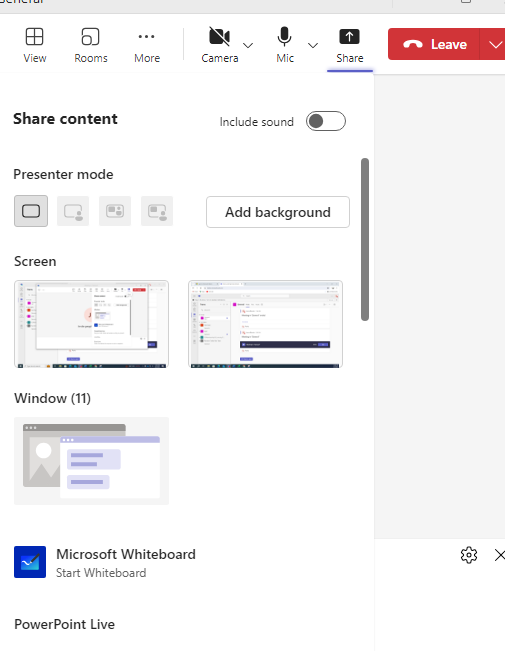The image size is (505, 651).
Task: Leave the meeting
Action: click(x=434, y=44)
